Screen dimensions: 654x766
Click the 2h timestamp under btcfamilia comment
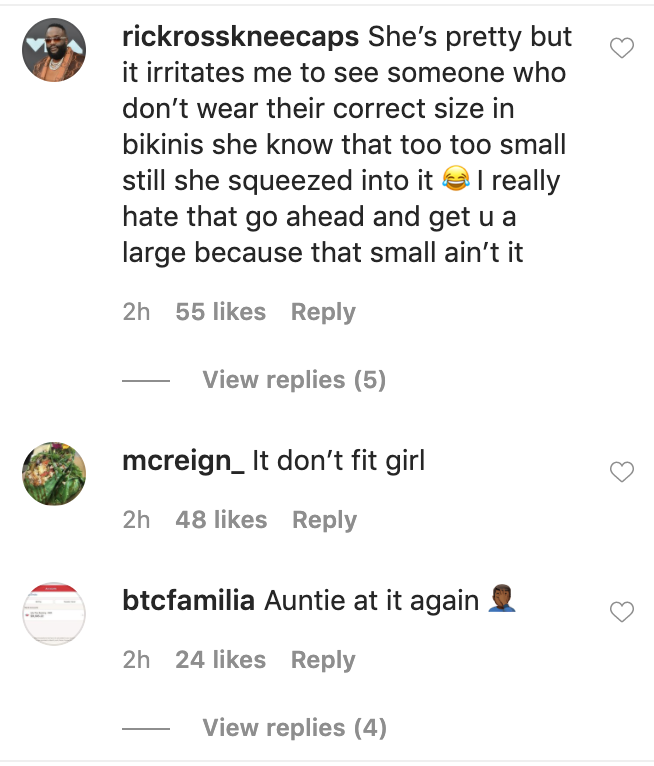pos(136,660)
